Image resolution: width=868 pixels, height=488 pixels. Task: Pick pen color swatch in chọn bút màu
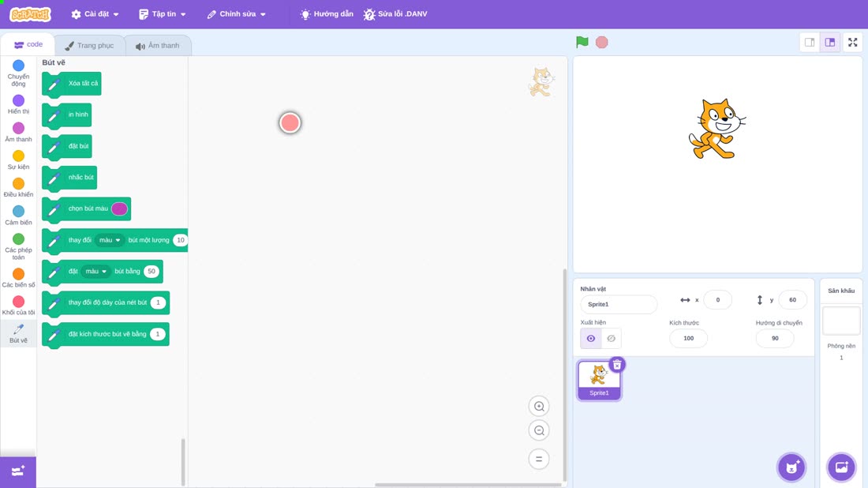[119, 208]
